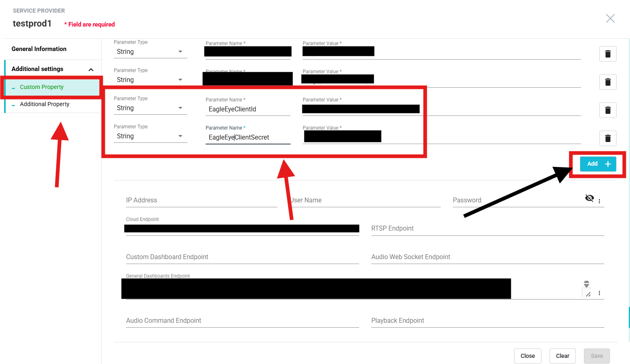
Task: Click the Add button
Action: (598, 164)
